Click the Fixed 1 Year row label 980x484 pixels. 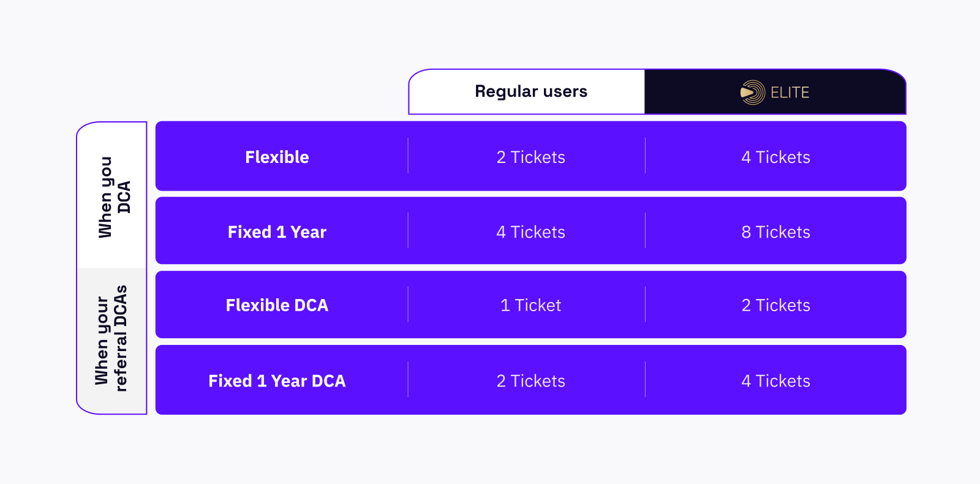click(277, 232)
